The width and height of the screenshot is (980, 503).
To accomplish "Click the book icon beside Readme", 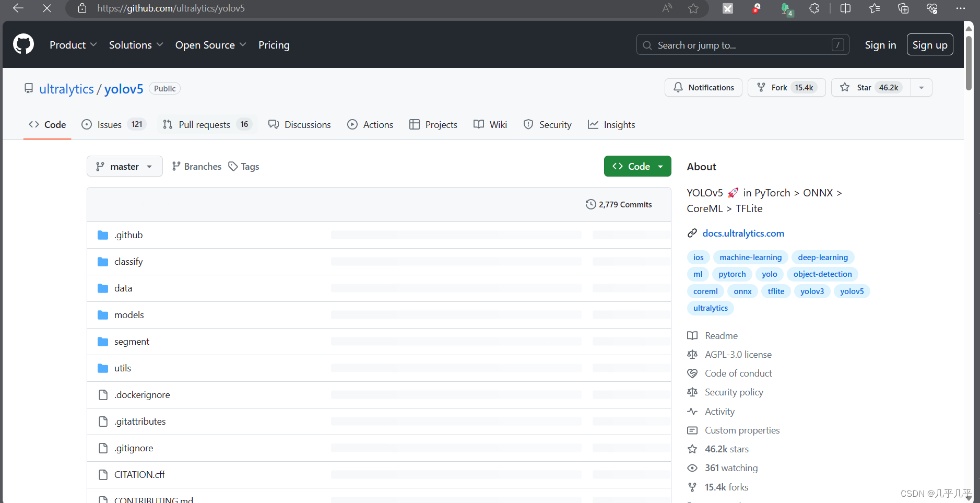I will [x=692, y=335].
